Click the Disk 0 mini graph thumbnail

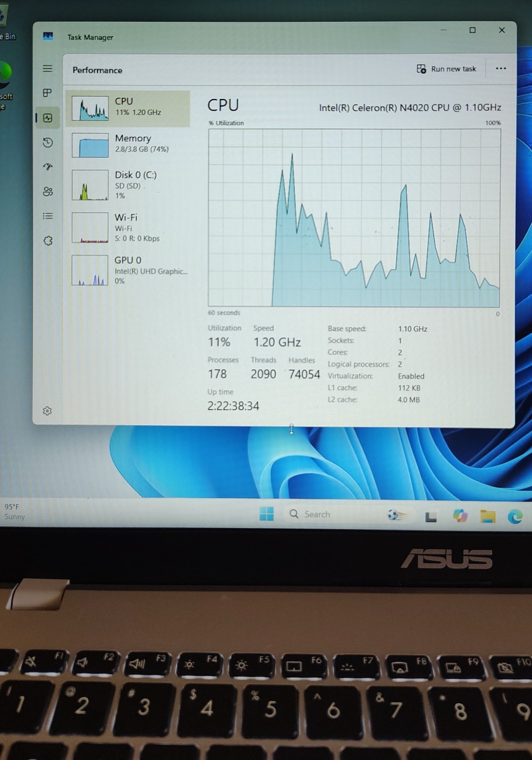click(x=90, y=185)
